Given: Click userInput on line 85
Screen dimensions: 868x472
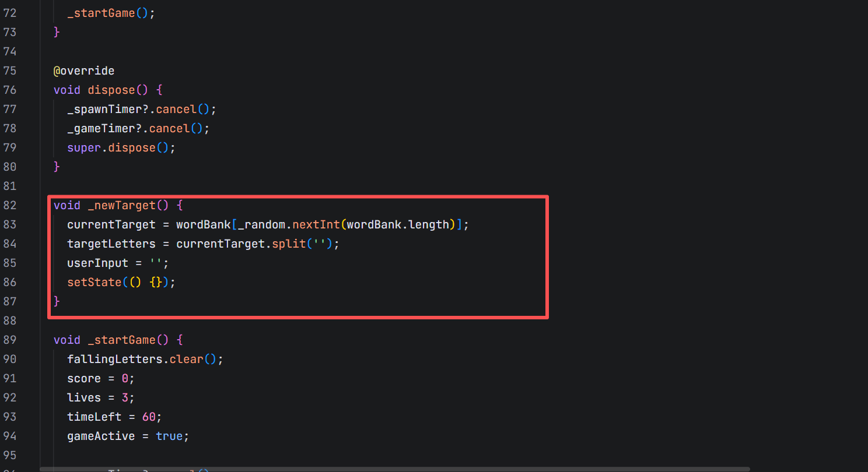Looking at the screenshot, I should [98, 263].
